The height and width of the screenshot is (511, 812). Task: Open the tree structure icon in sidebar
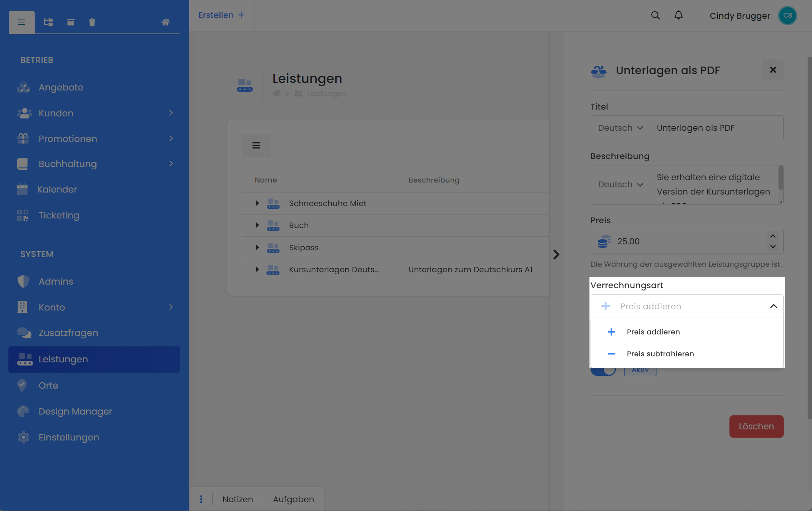point(48,22)
